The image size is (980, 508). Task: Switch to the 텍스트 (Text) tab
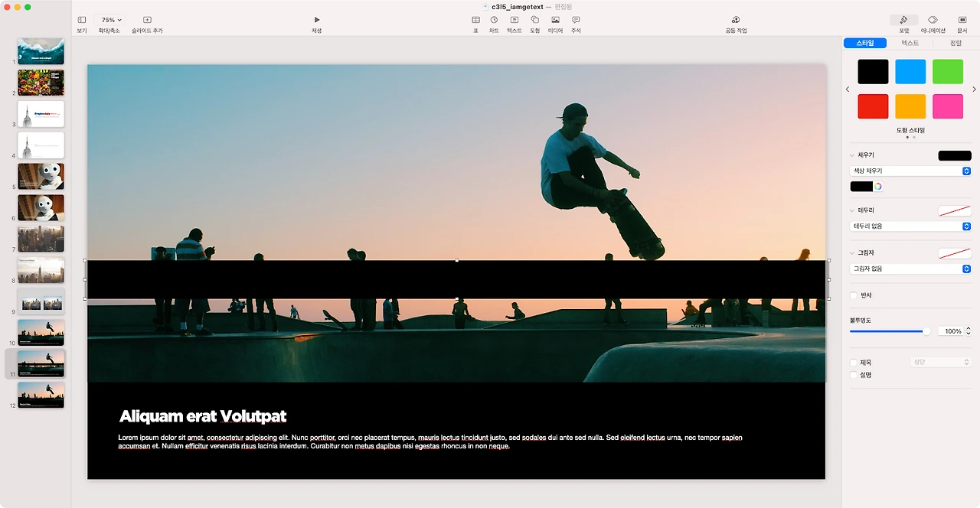(x=910, y=43)
